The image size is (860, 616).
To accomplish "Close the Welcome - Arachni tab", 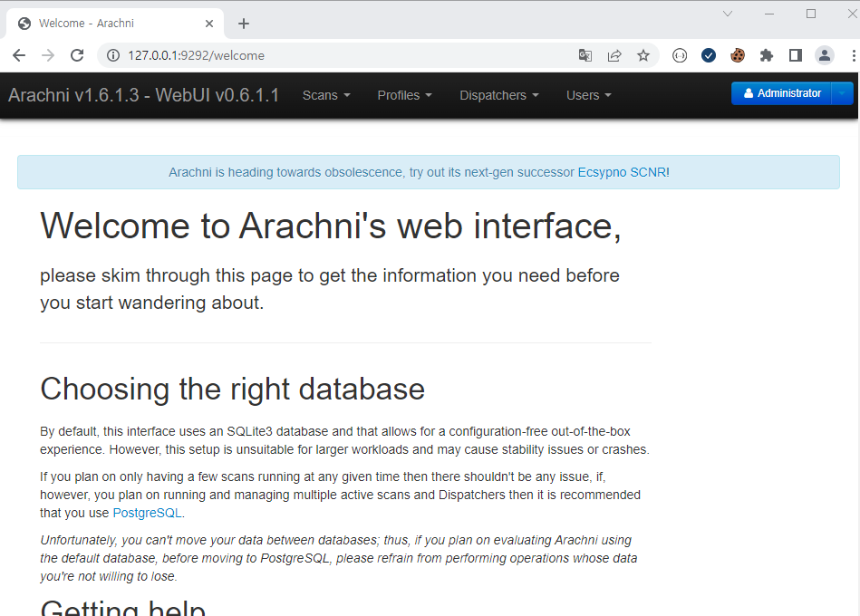I will click(209, 24).
